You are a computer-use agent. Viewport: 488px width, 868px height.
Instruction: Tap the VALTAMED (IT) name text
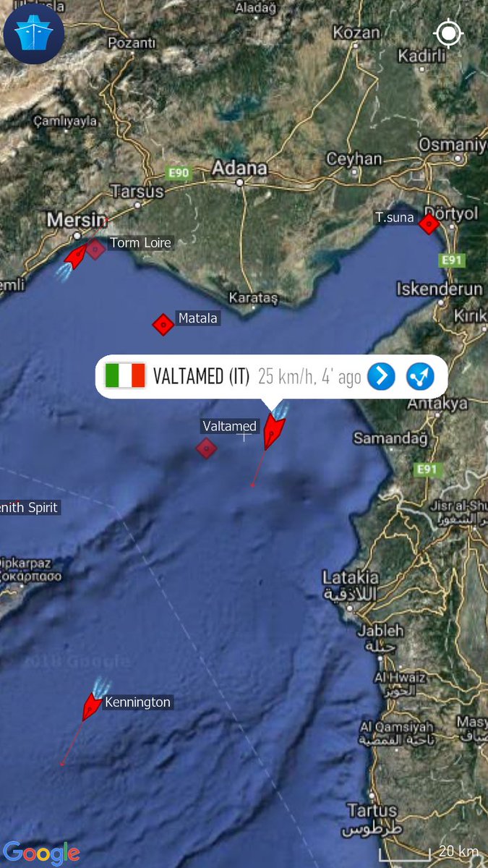[x=201, y=377]
